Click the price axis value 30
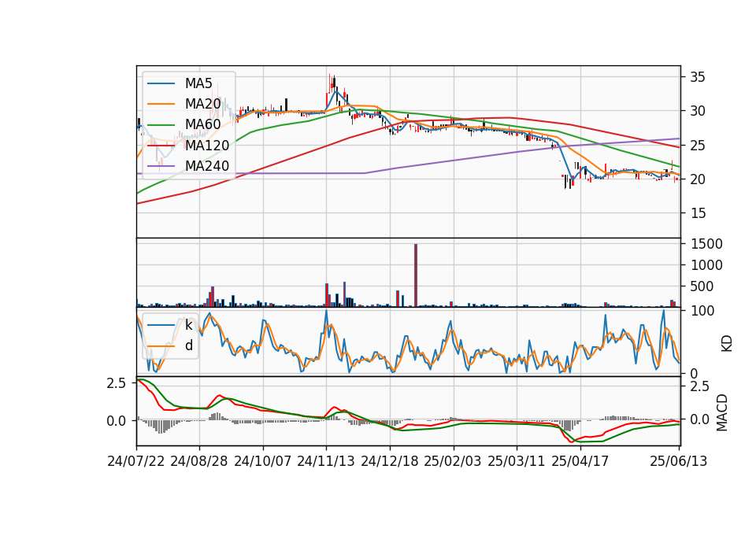The width and height of the screenshot is (756, 543). pos(698,111)
